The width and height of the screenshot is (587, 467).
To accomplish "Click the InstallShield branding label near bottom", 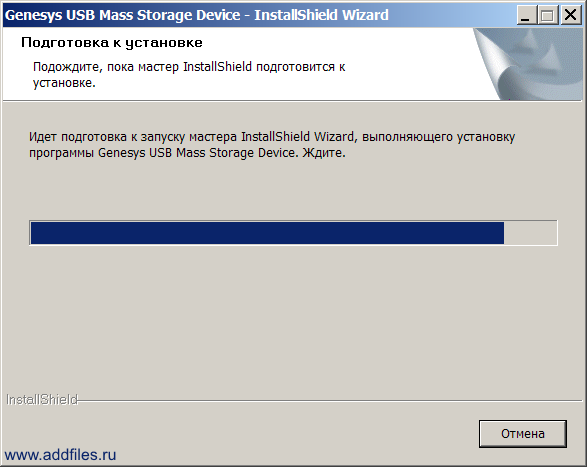I will point(42,400).
